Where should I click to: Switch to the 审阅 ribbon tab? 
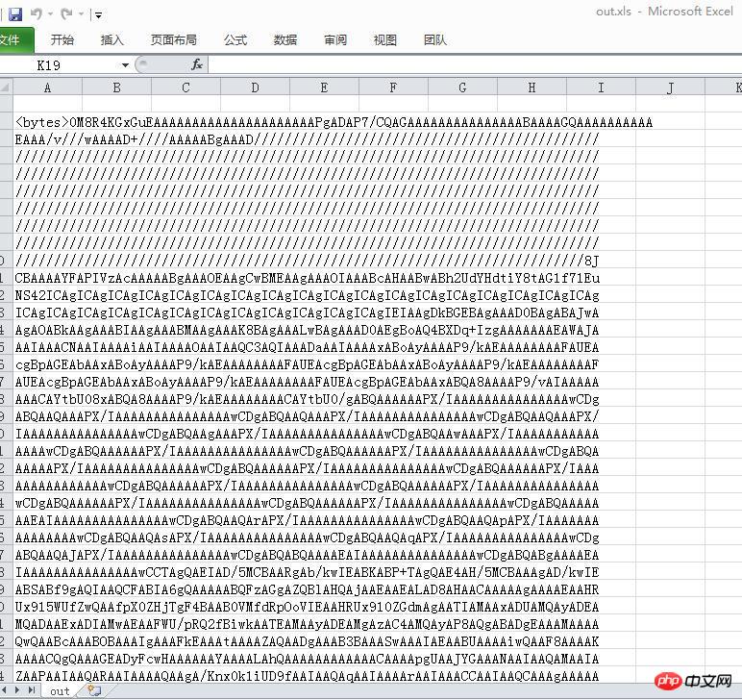click(x=335, y=40)
